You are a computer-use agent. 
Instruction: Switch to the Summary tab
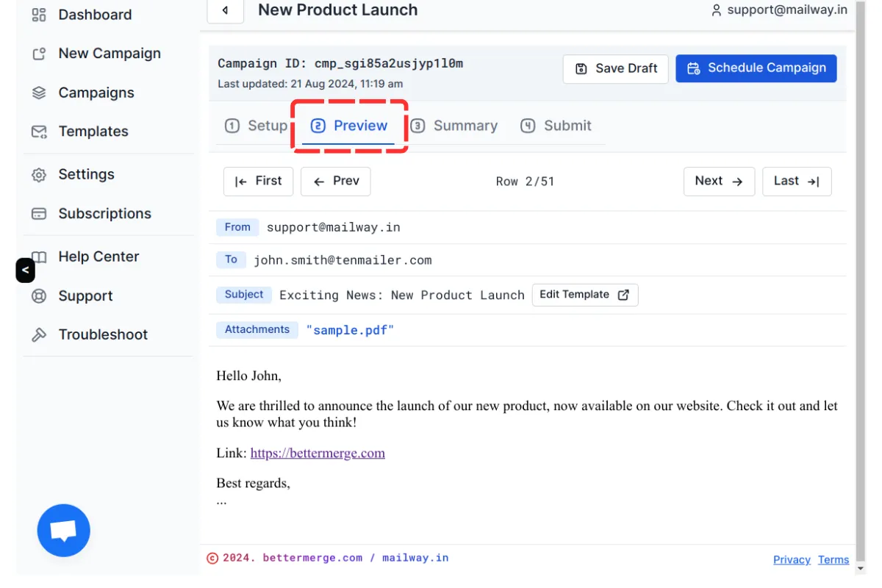click(x=454, y=126)
